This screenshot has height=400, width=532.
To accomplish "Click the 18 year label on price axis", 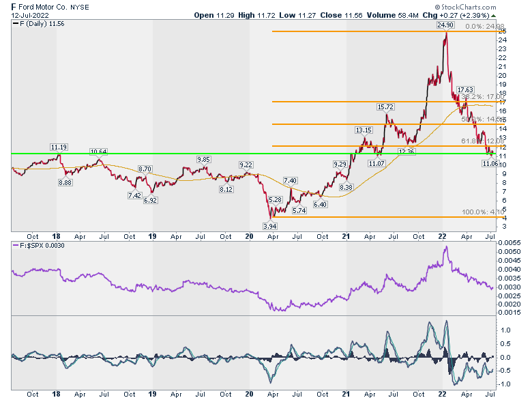I will (57, 236).
